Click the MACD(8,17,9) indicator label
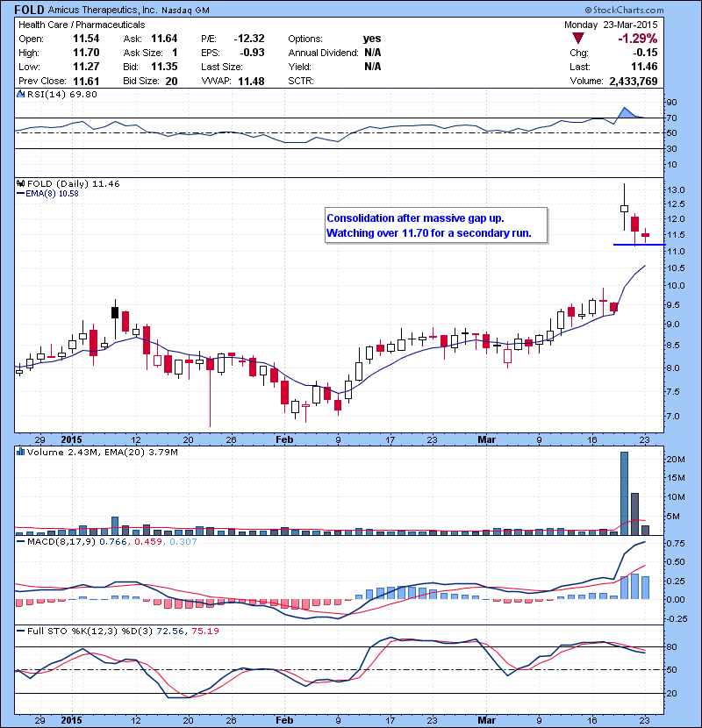 pyautogui.click(x=61, y=542)
